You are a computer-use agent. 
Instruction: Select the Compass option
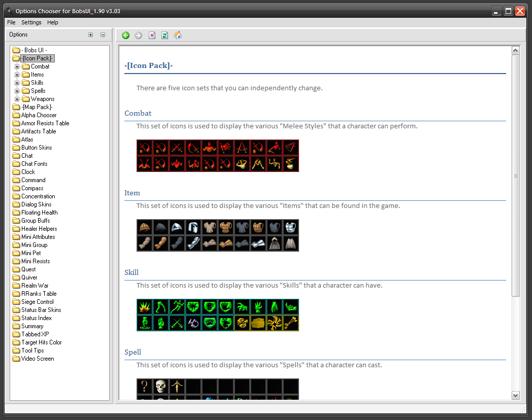pyautogui.click(x=28, y=189)
